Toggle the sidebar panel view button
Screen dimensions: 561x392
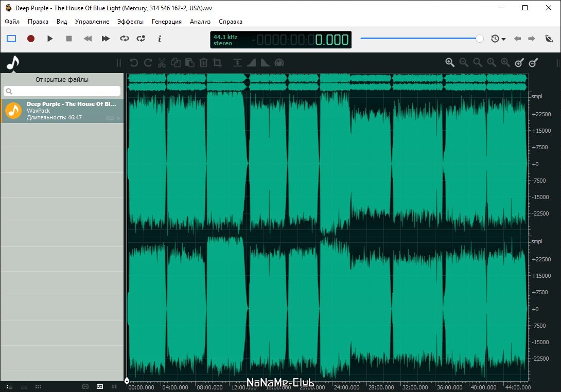(x=11, y=38)
